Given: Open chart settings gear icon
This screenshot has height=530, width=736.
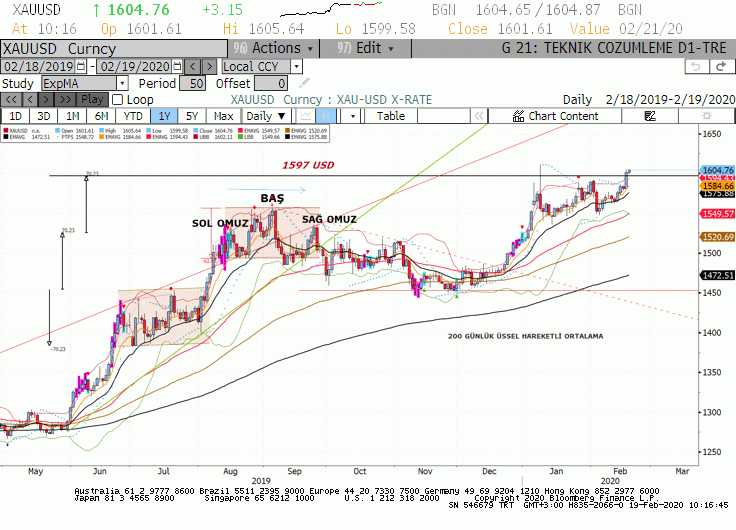Looking at the screenshot, I should point(706,116).
